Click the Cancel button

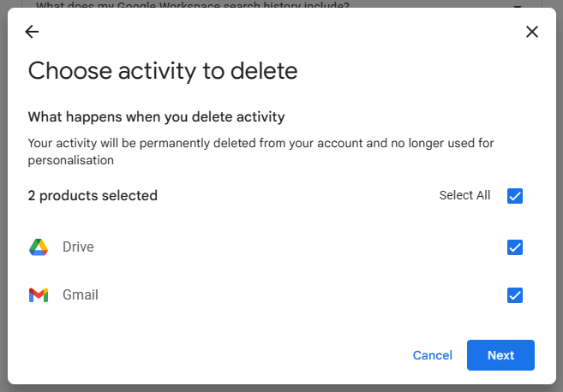(x=432, y=355)
